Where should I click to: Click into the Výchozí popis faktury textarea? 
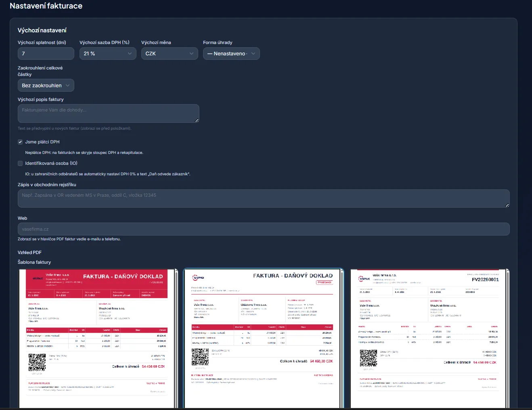pos(109,114)
